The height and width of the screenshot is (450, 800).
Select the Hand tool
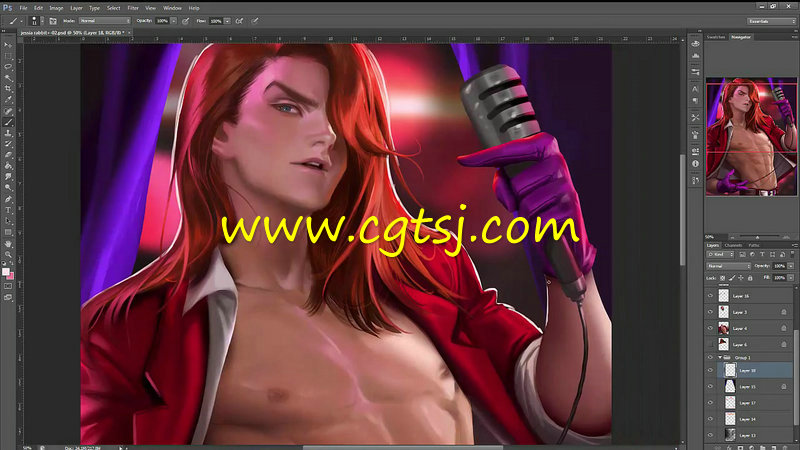[x=8, y=244]
